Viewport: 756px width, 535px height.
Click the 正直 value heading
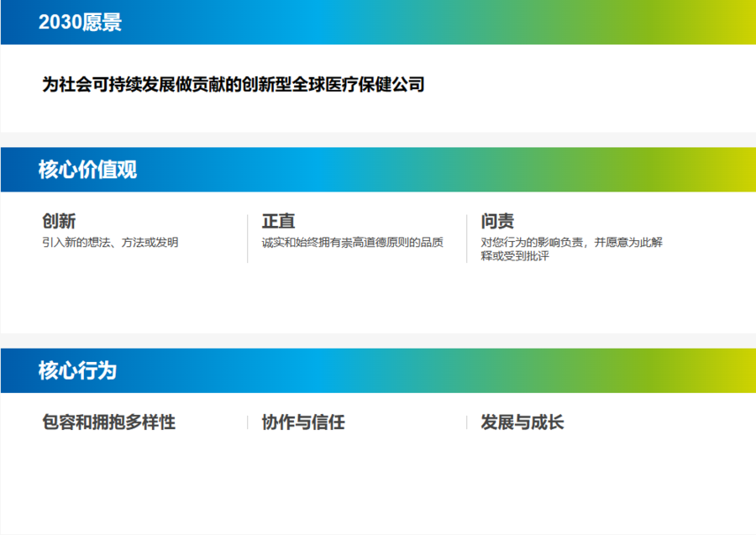point(278,221)
